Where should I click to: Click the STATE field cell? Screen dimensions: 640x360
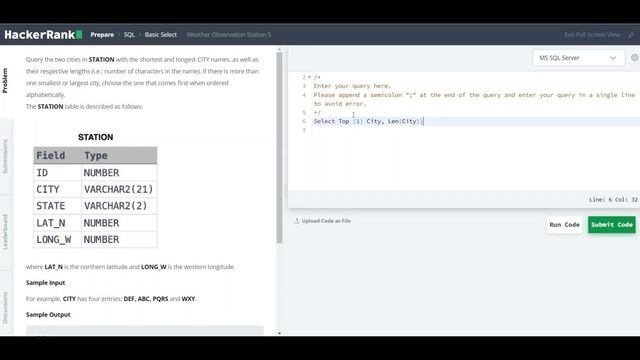tap(57, 206)
